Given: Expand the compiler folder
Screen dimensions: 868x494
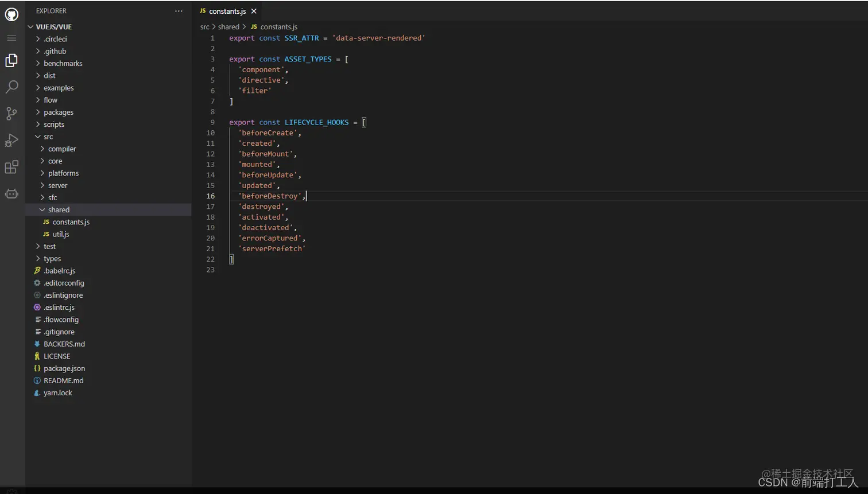Looking at the screenshot, I should pyautogui.click(x=108, y=149).
